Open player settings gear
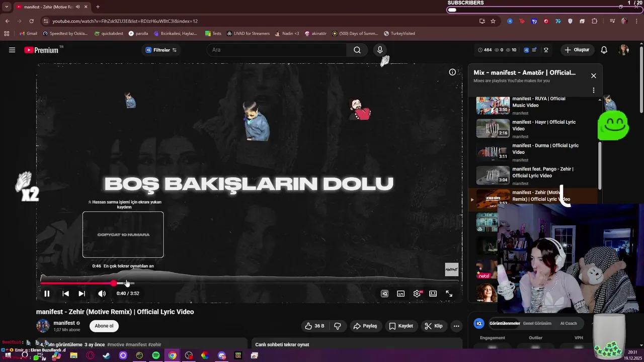This screenshot has width=644, height=362. (417, 294)
